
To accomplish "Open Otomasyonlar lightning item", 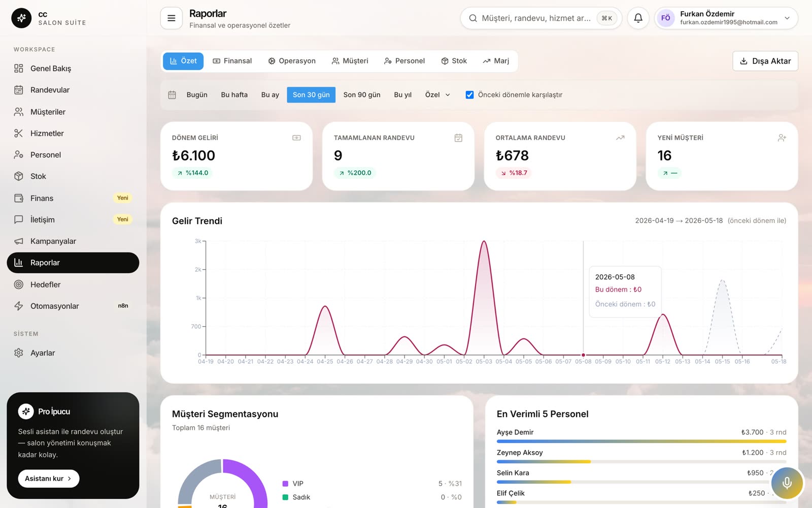I will 73,306.
